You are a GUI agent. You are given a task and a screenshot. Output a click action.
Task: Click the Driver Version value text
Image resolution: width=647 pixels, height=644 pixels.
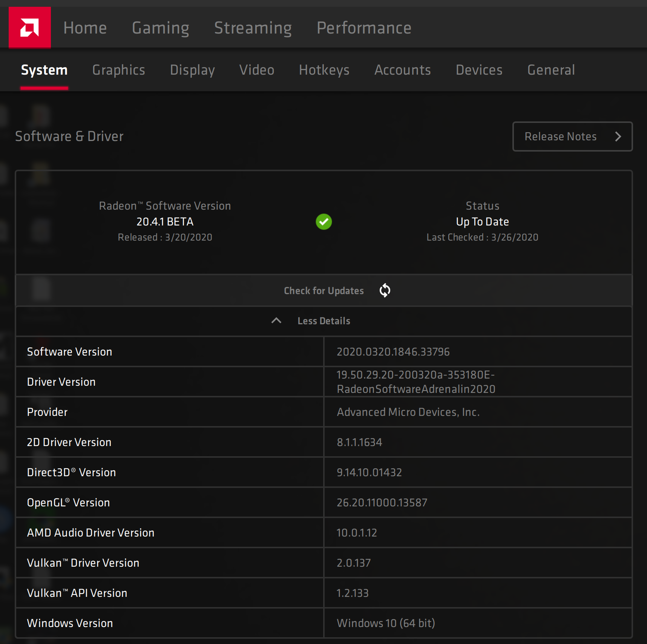coord(416,382)
